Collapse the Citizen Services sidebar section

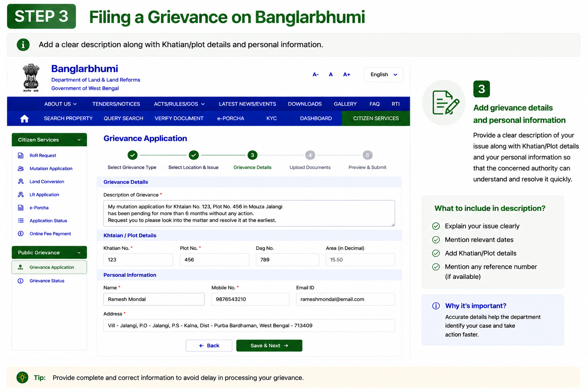pos(49,140)
